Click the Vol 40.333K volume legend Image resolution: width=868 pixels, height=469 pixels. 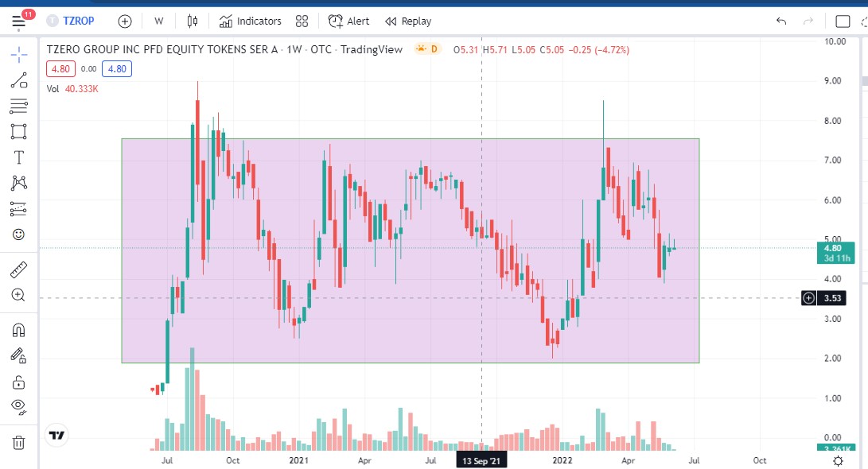point(72,89)
